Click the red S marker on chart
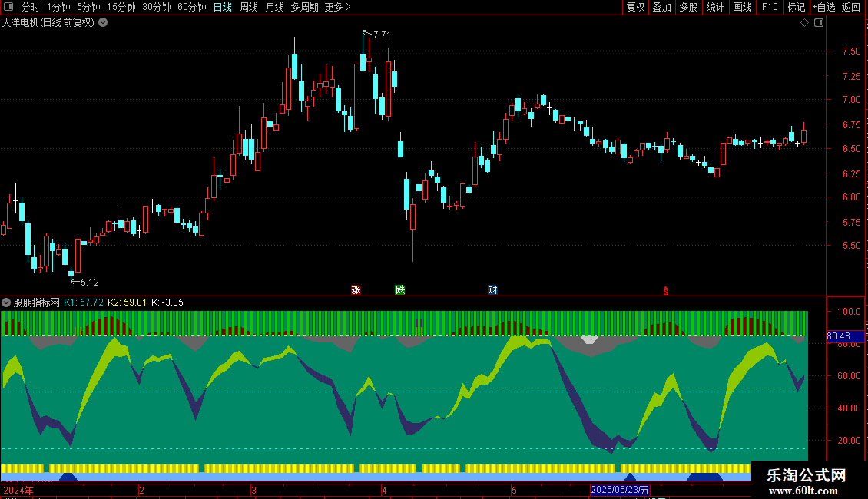 pyautogui.click(x=666, y=291)
